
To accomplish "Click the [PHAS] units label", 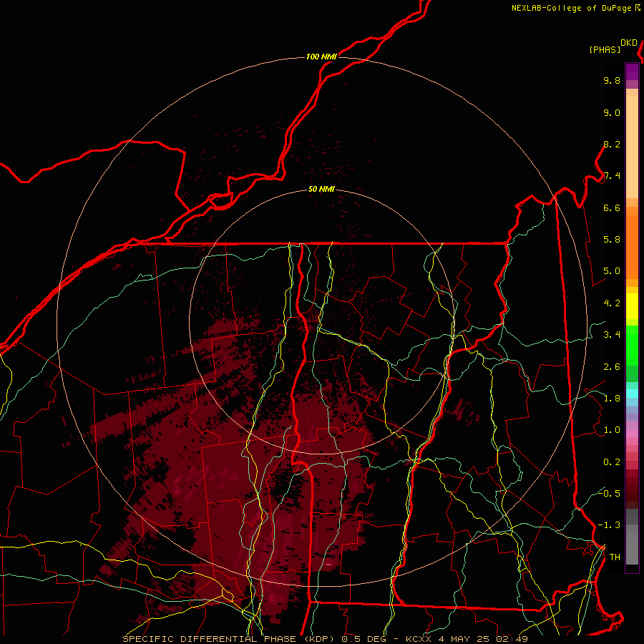I will (x=605, y=49).
